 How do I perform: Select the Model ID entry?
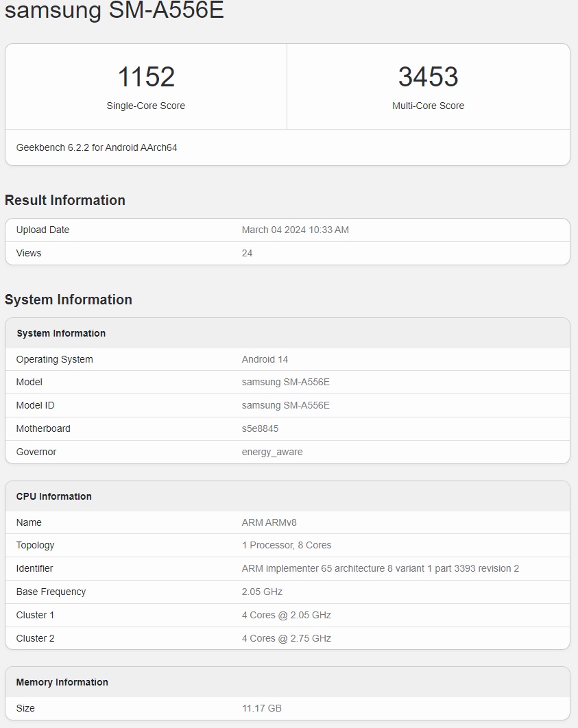click(285, 405)
